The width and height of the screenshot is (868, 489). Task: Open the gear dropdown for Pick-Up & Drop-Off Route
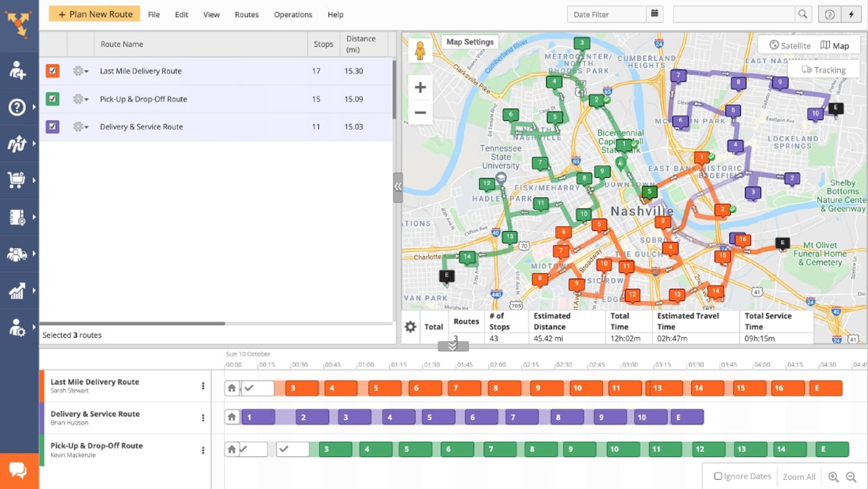pyautogui.click(x=80, y=99)
